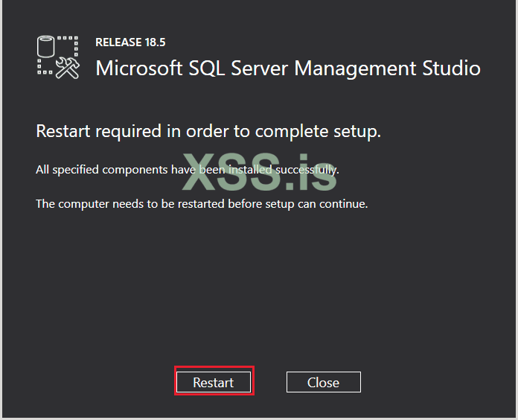Image resolution: width=518 pixels, height=420 pixels.
Task: Click the SQL Server Management Studio logo icon
Action: click(57, 56)
